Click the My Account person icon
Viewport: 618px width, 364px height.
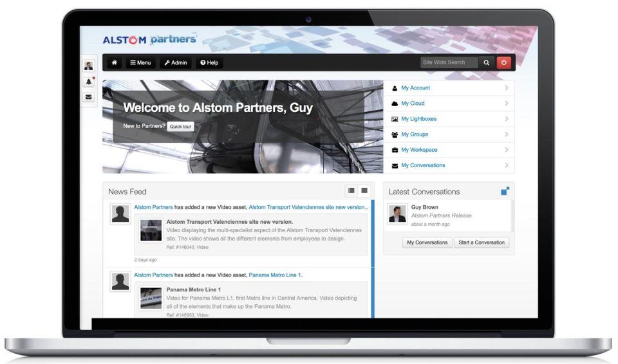(395, 88)
